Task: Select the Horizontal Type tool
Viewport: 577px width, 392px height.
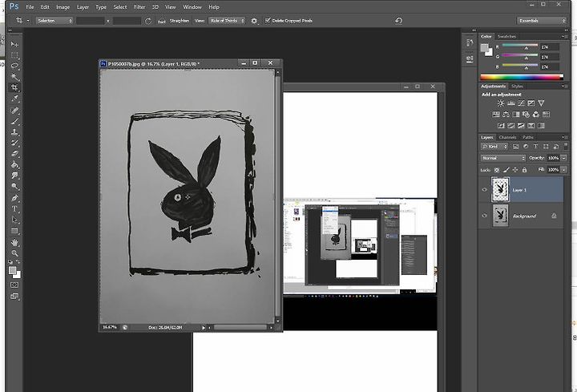Action: [14, 209]
